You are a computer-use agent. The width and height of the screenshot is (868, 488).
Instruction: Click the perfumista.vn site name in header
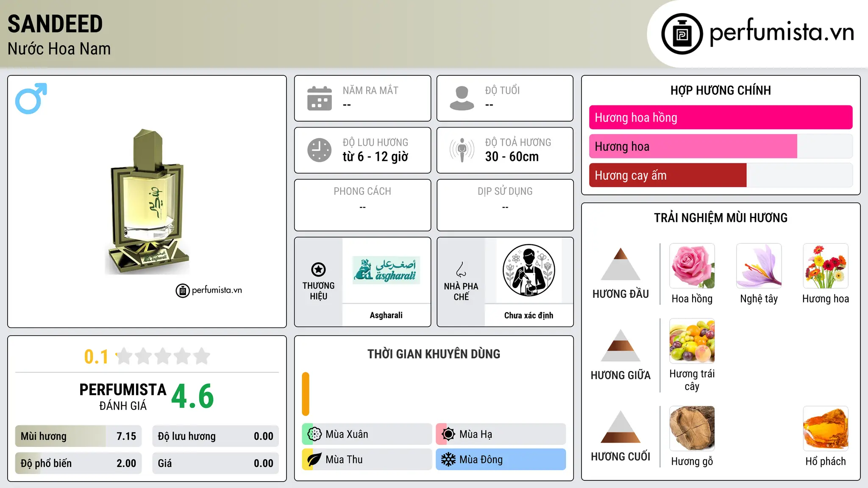782,32
